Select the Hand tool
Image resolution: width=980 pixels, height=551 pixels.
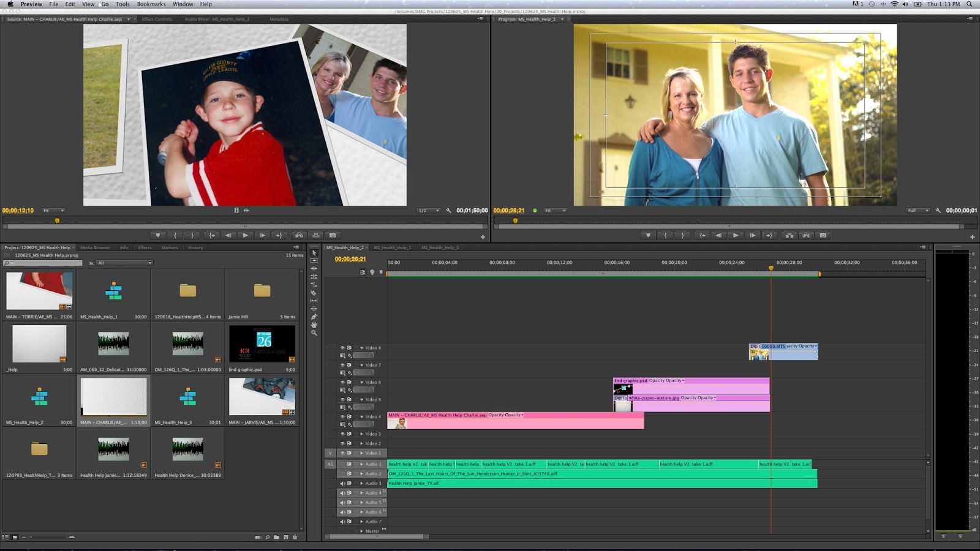click(x=314, y=325)
